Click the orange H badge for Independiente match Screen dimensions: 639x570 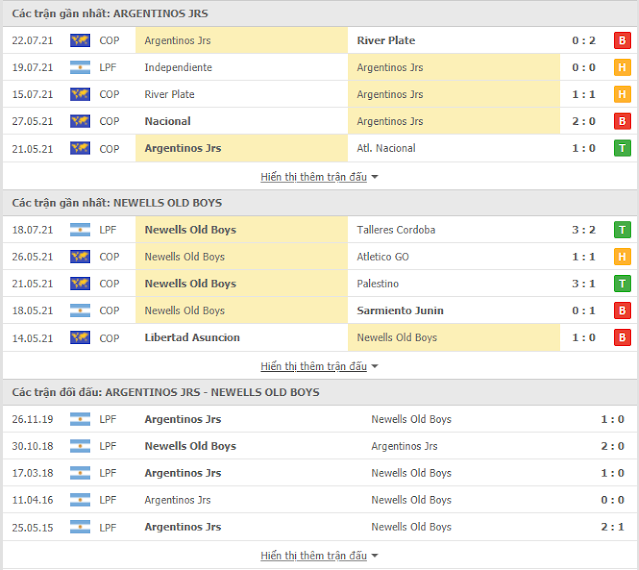click(x=622, y=67)
